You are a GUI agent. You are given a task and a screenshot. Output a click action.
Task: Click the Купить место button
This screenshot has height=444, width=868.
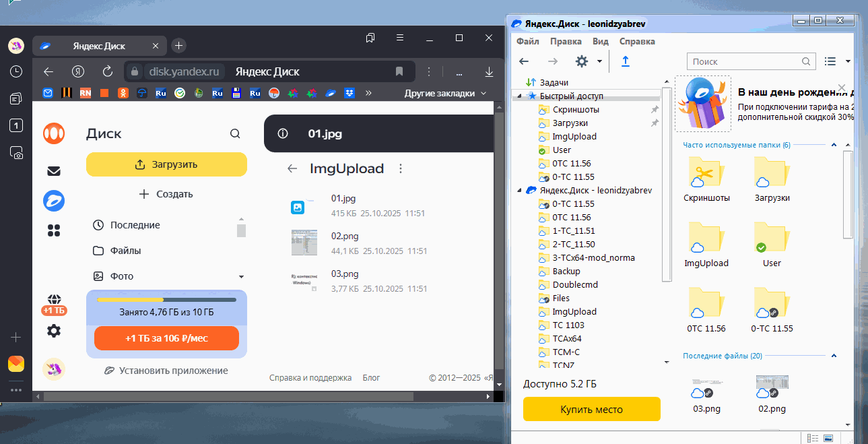pos(591,409)
